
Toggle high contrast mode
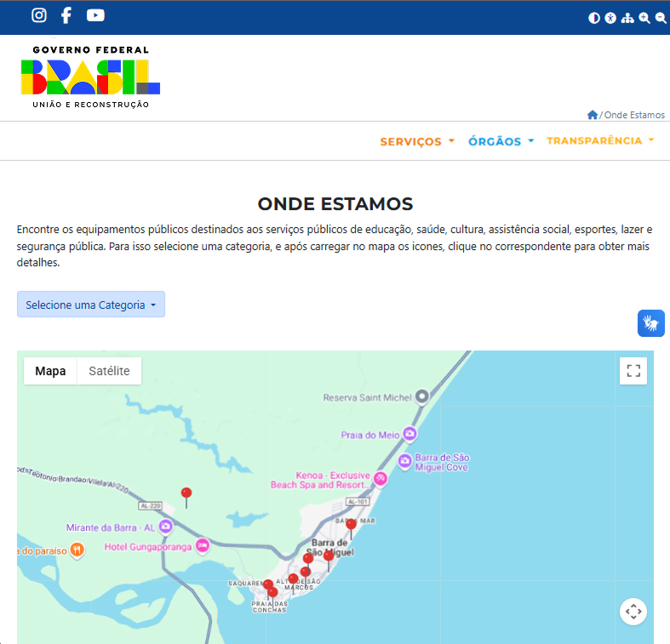click(x=594, y=18)
